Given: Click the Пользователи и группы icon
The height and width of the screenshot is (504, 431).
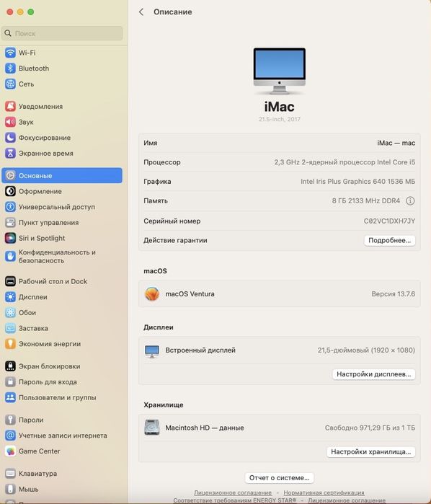Looking at the screenshot, I should (x=10, y=397).
